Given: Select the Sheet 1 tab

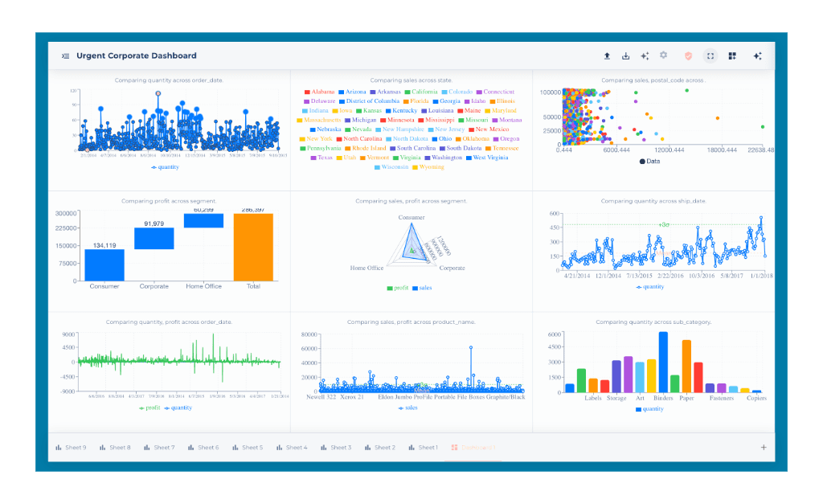Looking at the screenshot, I should pyautogui.click(x=423, y=447).
